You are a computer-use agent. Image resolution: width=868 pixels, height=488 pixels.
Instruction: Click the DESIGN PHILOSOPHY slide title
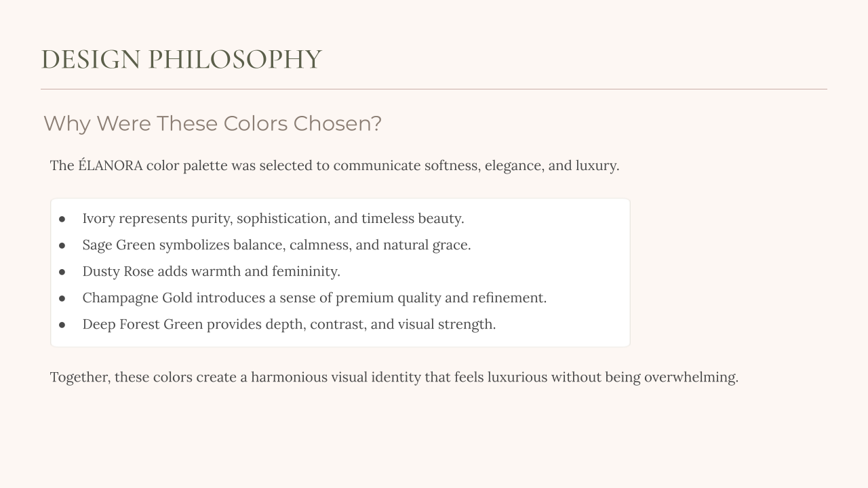pos(181,60)
